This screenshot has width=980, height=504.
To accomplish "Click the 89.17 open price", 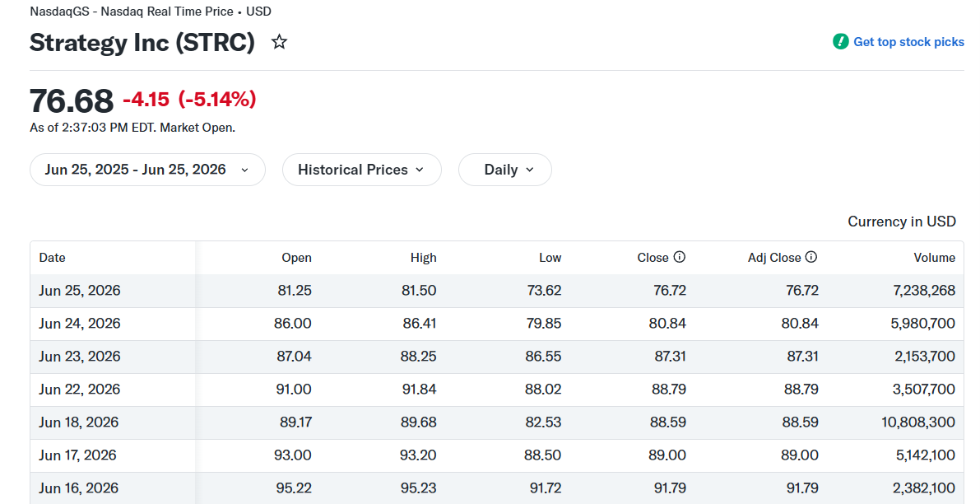I will pos(295,422).
